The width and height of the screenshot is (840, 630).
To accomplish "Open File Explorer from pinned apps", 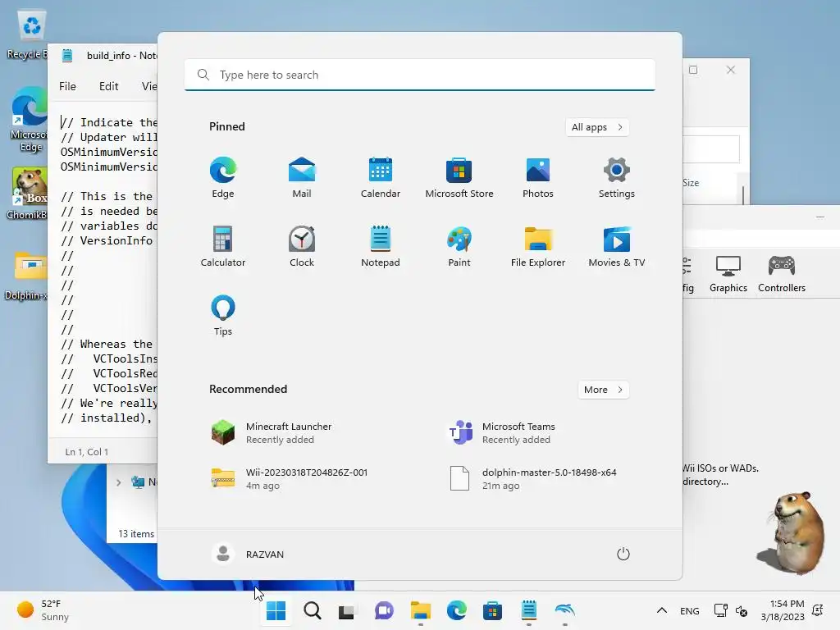I will point(538,246).
